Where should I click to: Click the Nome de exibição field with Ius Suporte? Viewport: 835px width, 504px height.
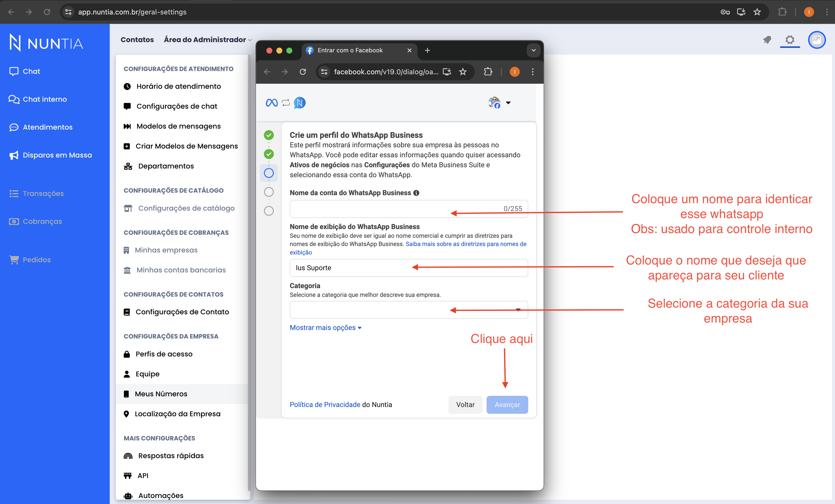click(409, 268)
